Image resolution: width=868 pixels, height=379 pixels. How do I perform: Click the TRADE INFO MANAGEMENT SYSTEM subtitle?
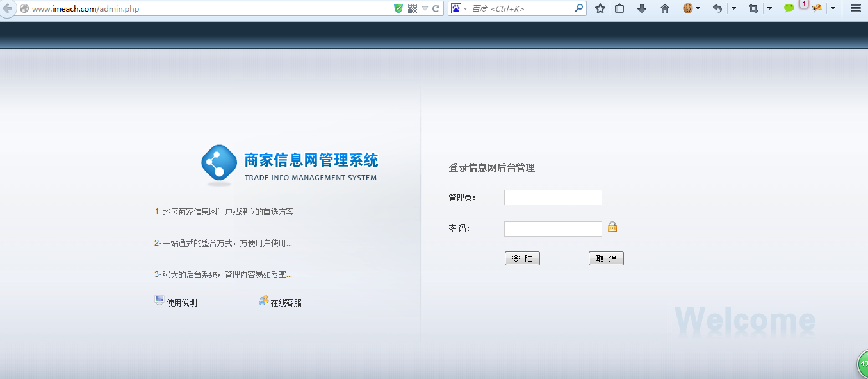(x=311, y=178)
